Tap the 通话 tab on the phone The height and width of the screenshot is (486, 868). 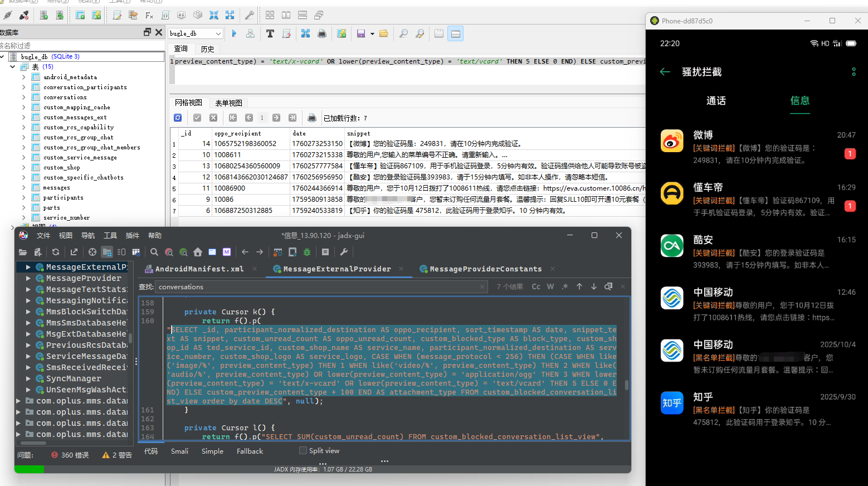(x=716, y=101)
